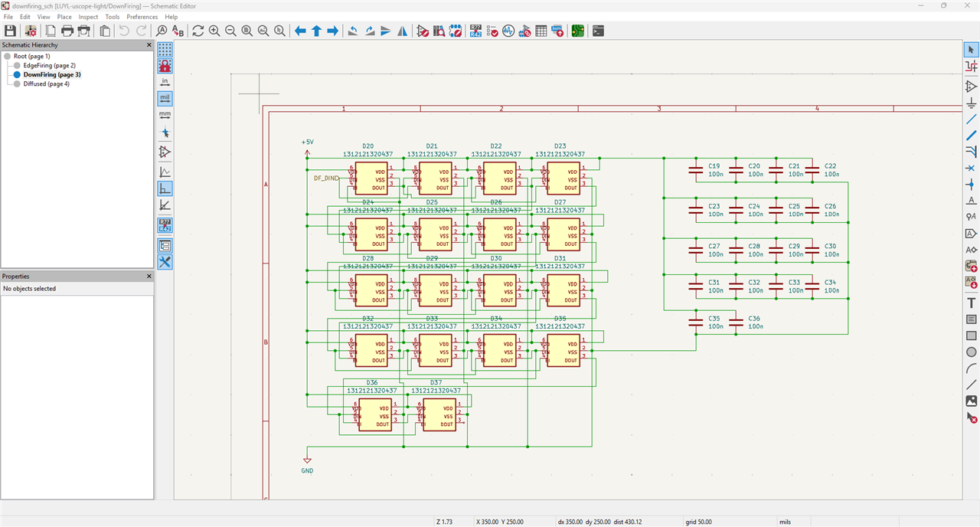Click the Save schematic icon
The width and height of the screenshot is (980, 527).
tap(10, 31)
